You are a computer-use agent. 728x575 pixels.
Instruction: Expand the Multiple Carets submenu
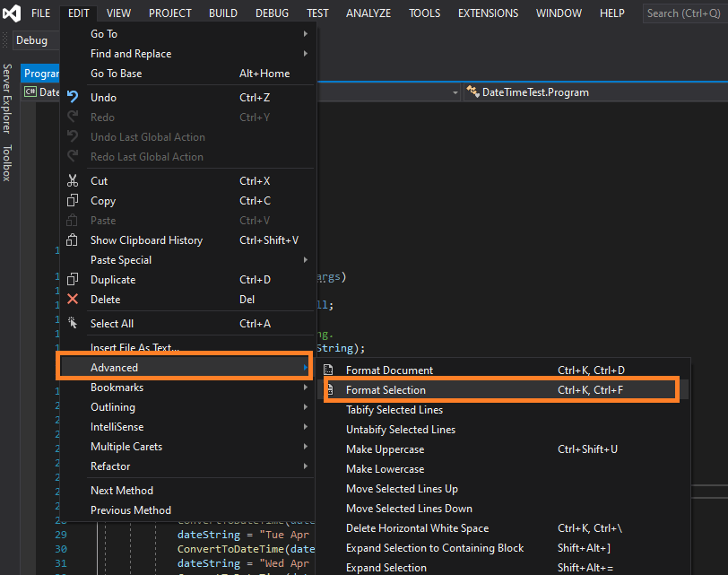[x=188, y=447]
